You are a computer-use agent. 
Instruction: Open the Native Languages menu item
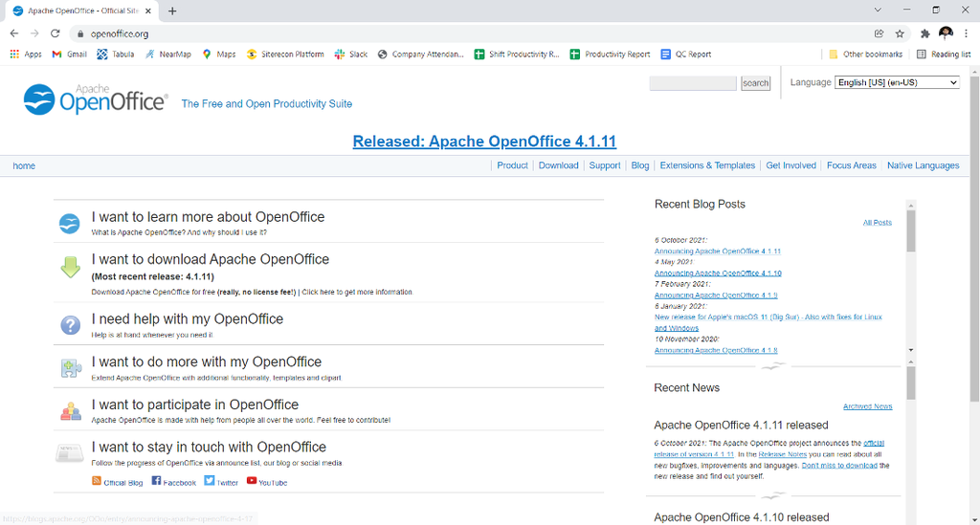tap(924, 165)
